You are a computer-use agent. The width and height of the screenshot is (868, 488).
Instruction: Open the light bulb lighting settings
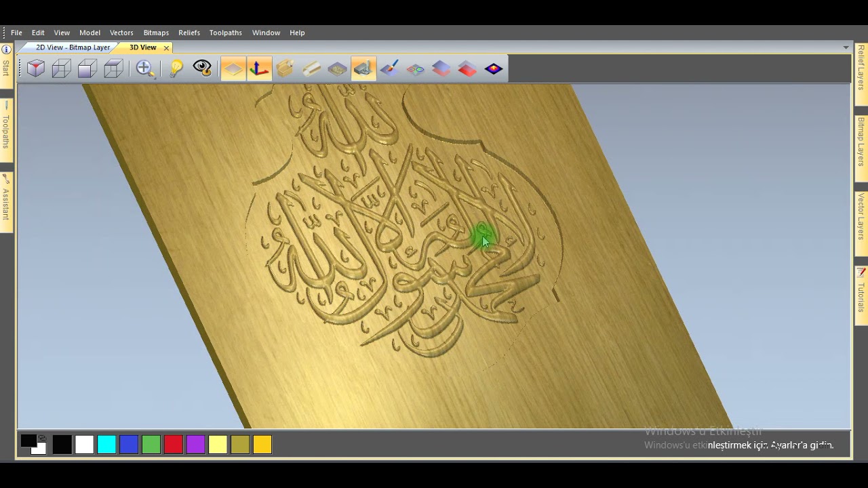click(x=176, y=68)
